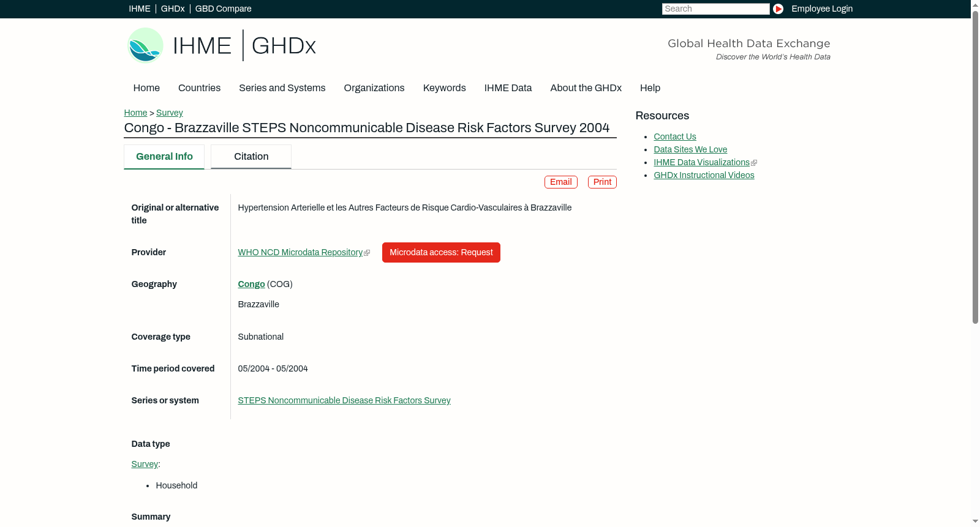Screen dimensions: 980x527
Task: Click the vertical page scrollbar thumb
Action: coord(975,167)
